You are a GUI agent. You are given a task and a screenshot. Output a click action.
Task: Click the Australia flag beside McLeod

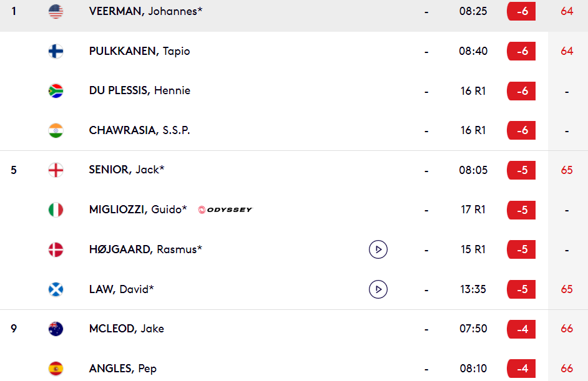[x=56, y=329]
